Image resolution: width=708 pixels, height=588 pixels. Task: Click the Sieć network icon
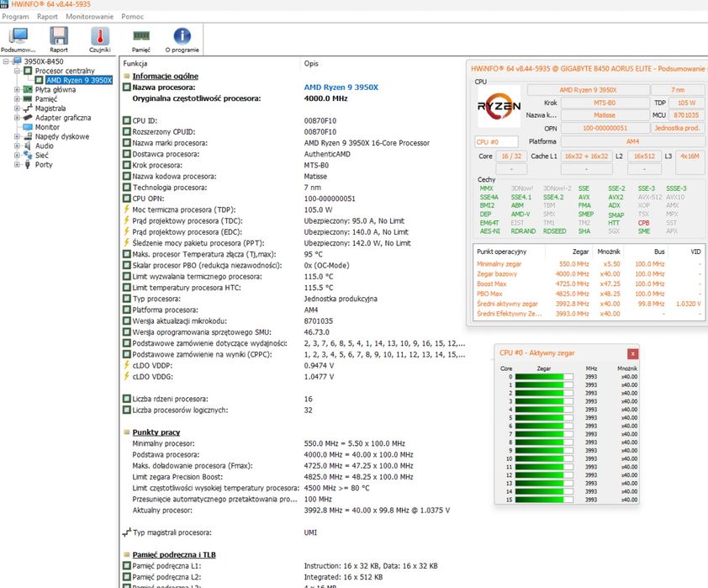28,156
